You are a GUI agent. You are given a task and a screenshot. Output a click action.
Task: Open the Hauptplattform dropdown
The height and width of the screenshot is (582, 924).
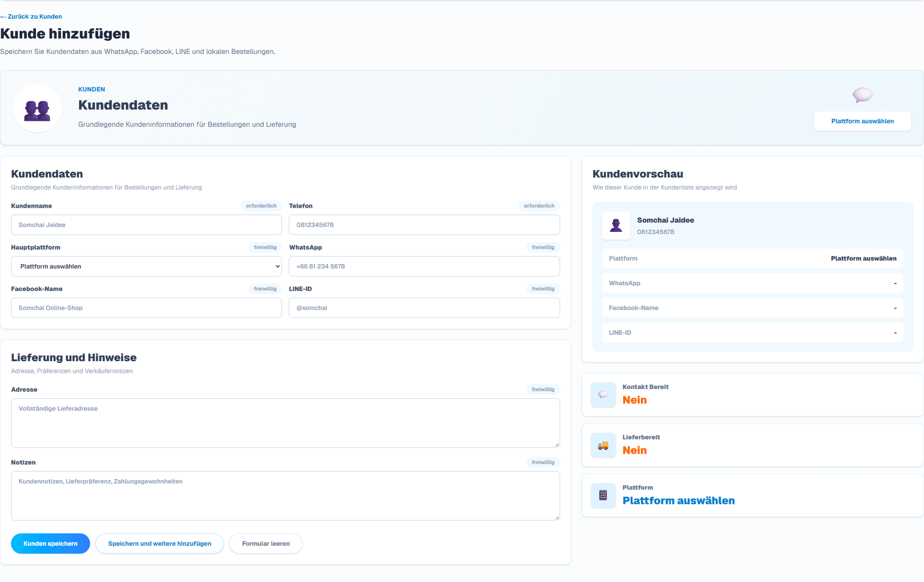coord(146,266)
